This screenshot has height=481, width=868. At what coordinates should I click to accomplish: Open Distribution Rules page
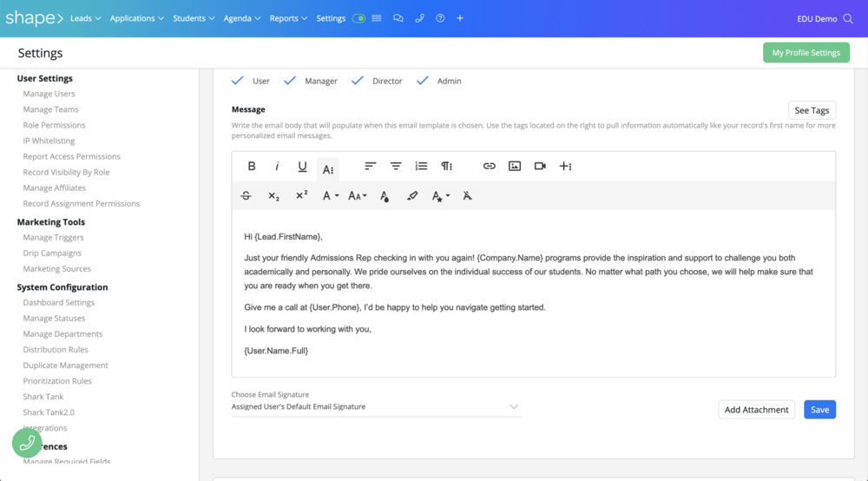56,350
